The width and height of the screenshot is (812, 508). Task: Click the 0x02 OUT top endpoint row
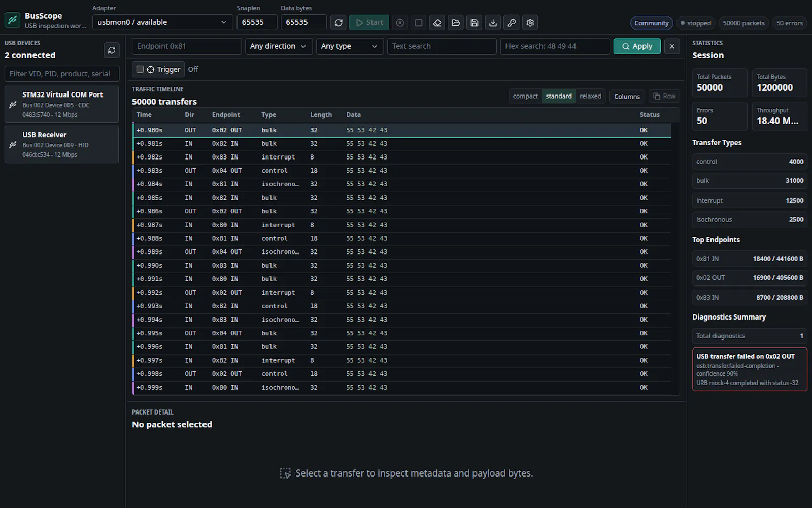coord(750,278)
